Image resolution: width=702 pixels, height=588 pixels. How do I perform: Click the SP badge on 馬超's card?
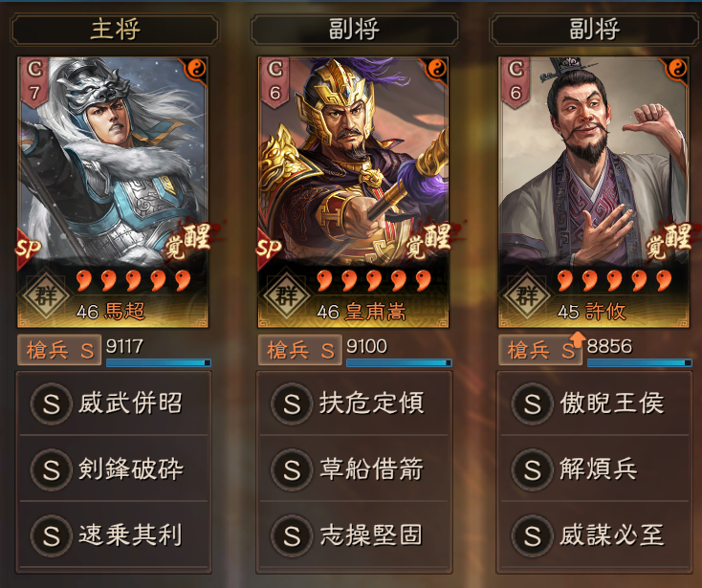pyautogui.click(x=28, y=249)
